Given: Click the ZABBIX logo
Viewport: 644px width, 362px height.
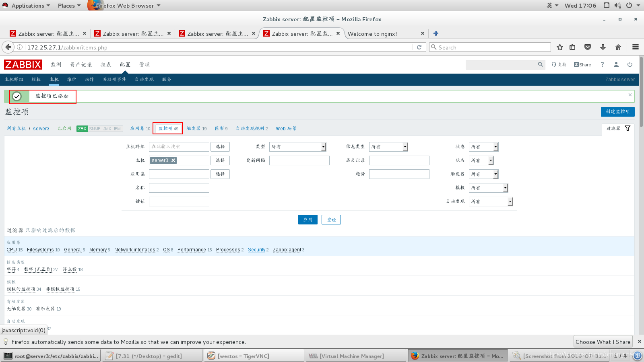Looking at the screenshot, I should (x=23, y=65).
